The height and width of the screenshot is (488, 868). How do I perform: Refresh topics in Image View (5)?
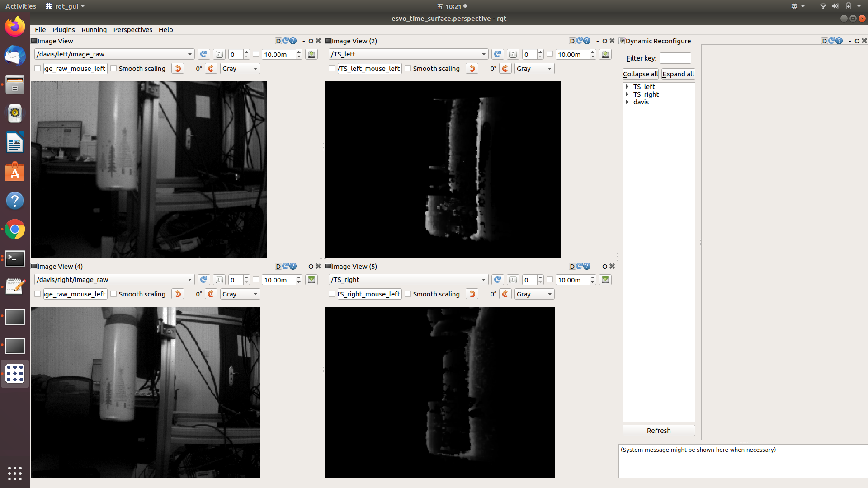pyautogui.click(x=497, y=279)
